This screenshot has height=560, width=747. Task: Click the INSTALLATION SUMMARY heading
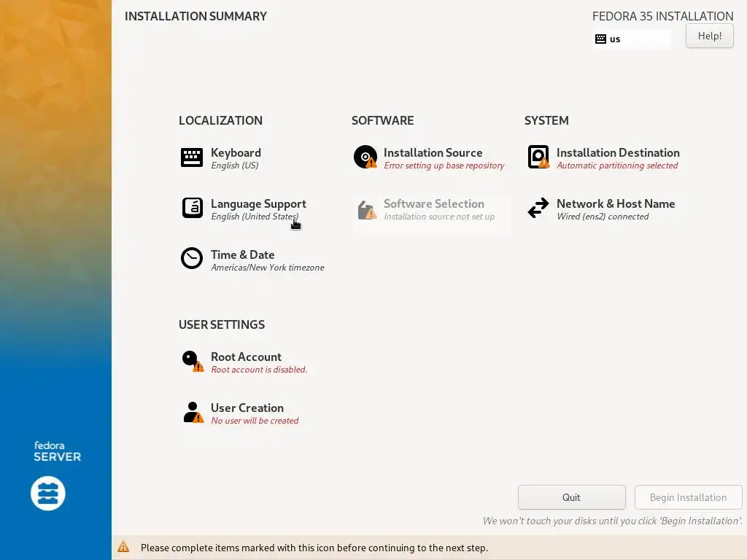coord(196,16)
